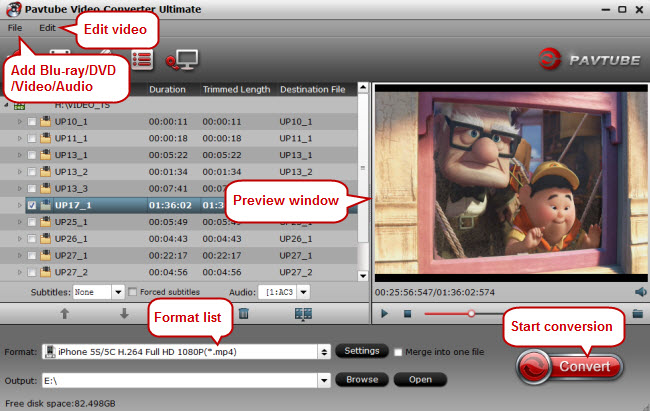Click the preview seek slider handle
The width and height of the screenshot is (650, 411).
[x=471, y=314]
